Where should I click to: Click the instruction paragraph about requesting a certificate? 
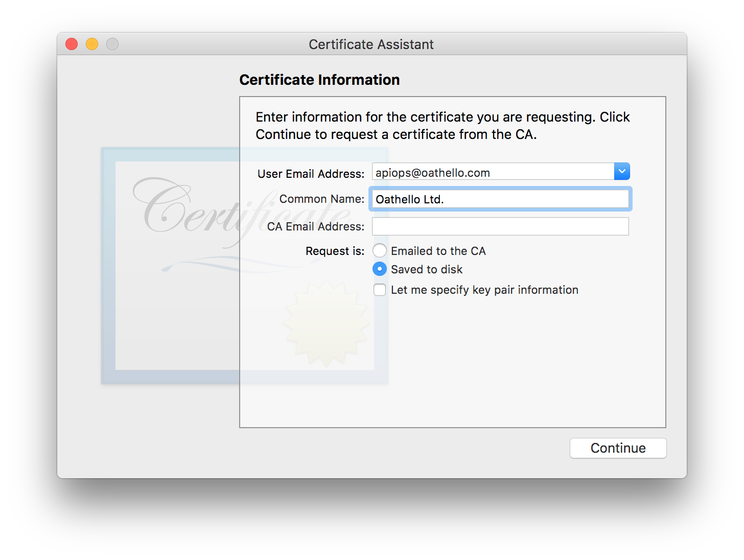[x=442, y=126]
